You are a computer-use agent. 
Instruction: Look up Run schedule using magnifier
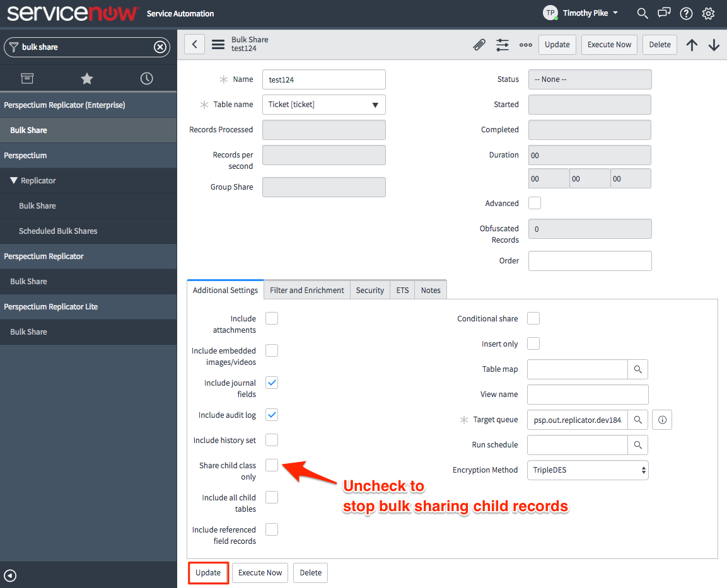click(x=638, y=445)
